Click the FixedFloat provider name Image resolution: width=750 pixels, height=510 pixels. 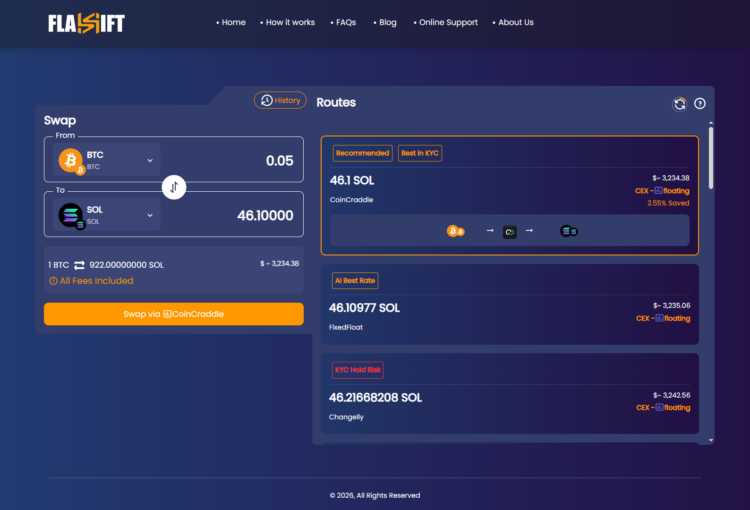click(346, 327)
